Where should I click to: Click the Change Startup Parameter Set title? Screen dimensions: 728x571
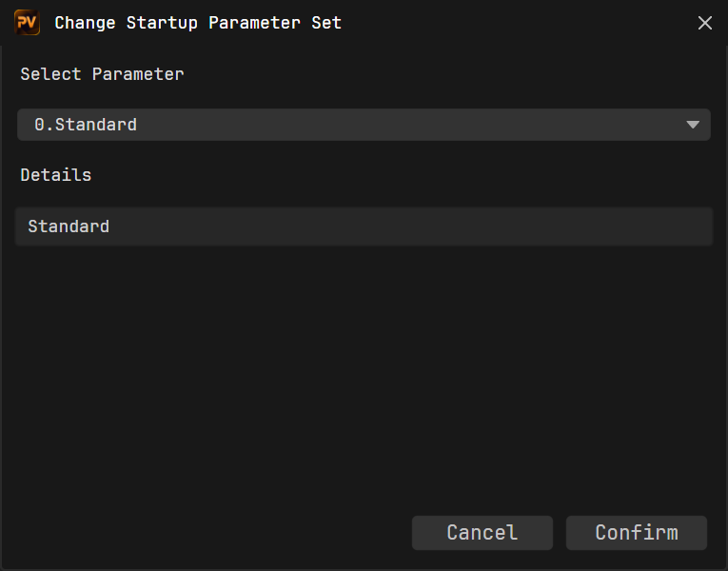[x=198, y=23]
